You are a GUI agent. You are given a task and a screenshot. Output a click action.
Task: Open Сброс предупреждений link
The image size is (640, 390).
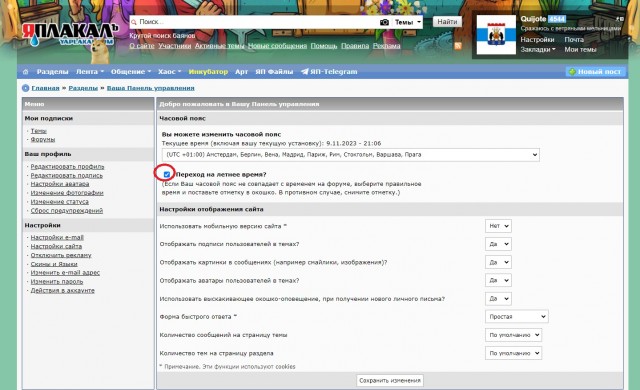(x=67, y=211)
